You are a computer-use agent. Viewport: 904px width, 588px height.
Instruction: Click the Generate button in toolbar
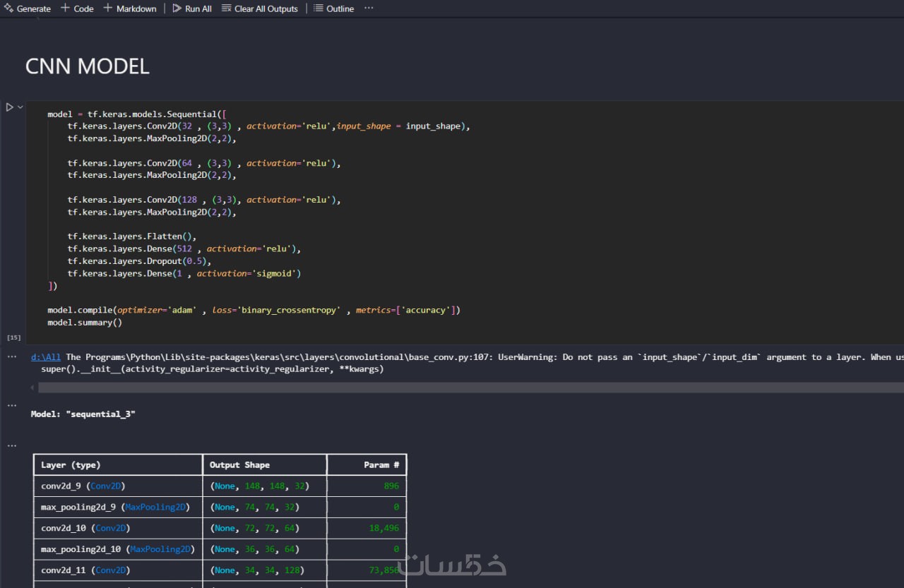tap(27, 8)
